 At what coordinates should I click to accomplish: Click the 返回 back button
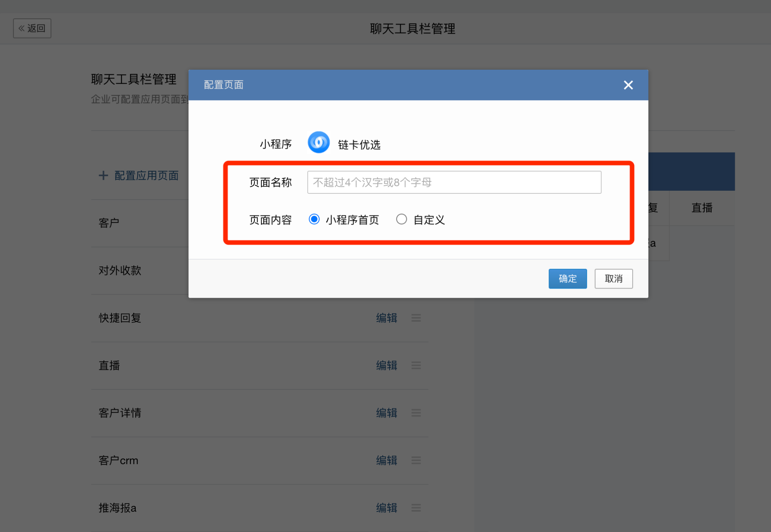pos(32,28)
